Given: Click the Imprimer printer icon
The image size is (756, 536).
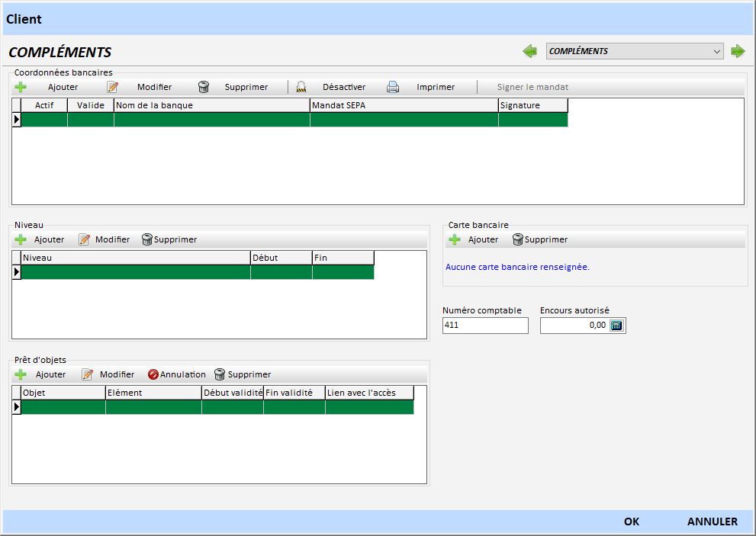Looking at the screenshot, I should [393, 87].
